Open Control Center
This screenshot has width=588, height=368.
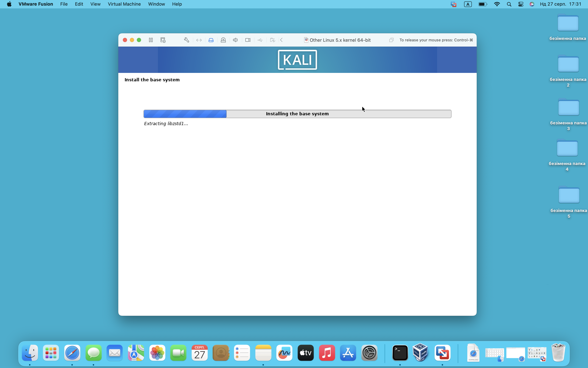[x=521, y=4]
